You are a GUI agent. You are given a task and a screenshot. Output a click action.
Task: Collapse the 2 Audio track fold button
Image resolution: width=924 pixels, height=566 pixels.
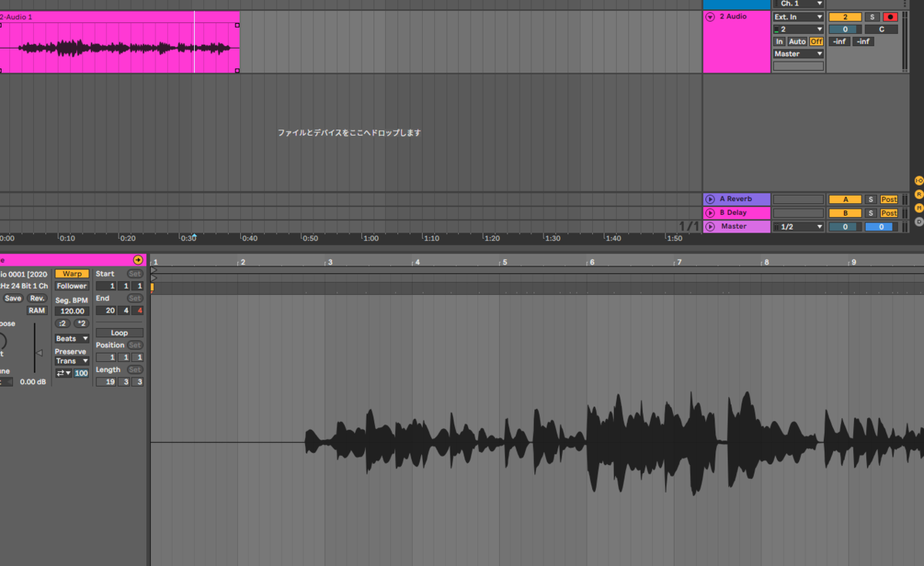pyautogui.click(x=710, y=16)
